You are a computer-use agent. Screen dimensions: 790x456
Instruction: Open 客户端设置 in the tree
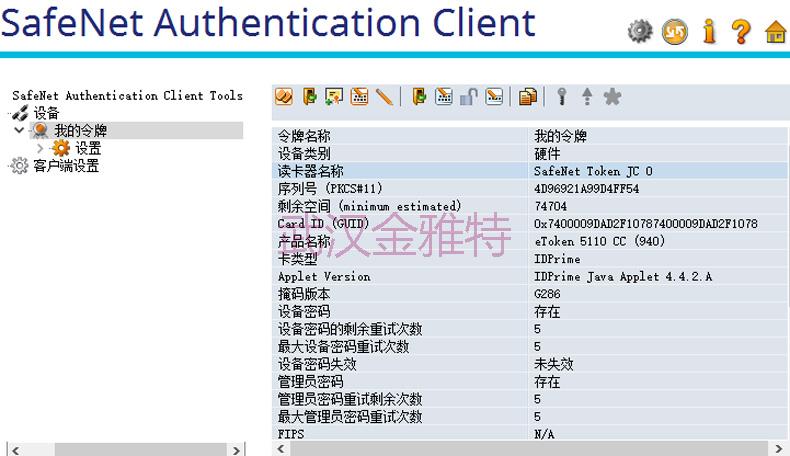tap(66, 165)
